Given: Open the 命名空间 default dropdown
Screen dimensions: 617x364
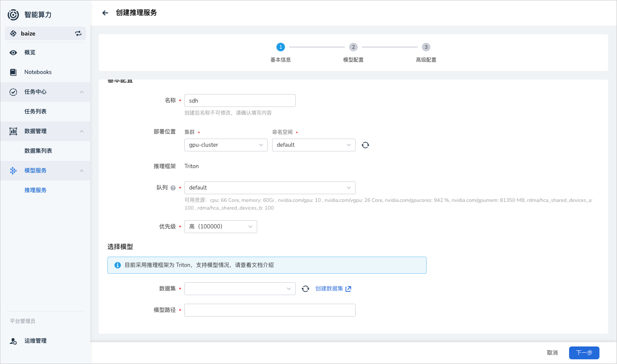Looking at the screenshot, I should point(314,145).
